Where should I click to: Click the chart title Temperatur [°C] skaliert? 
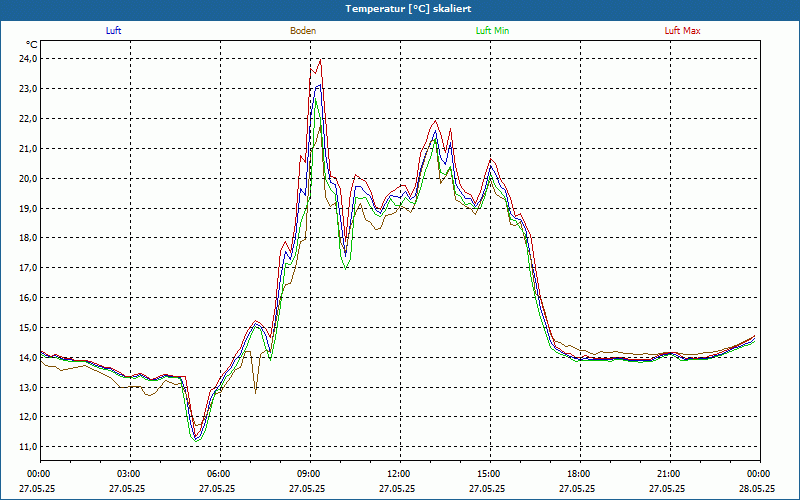point(408,9)
